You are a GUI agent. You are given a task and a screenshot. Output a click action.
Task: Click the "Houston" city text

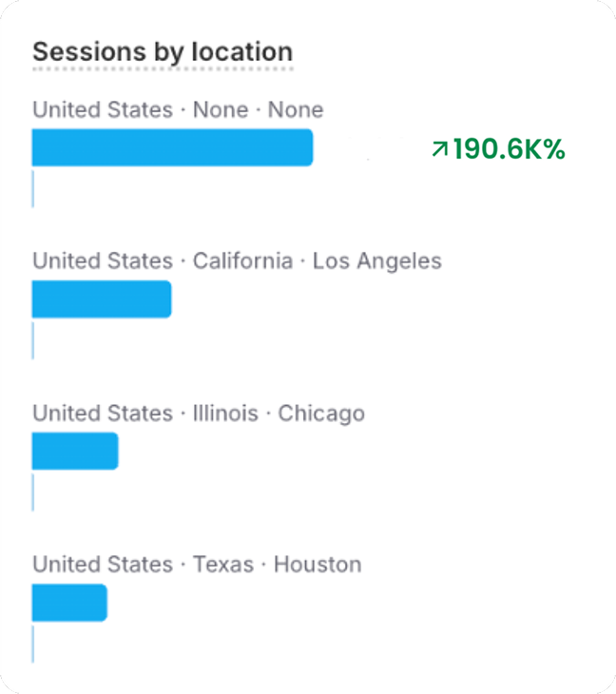coord(318,565)
